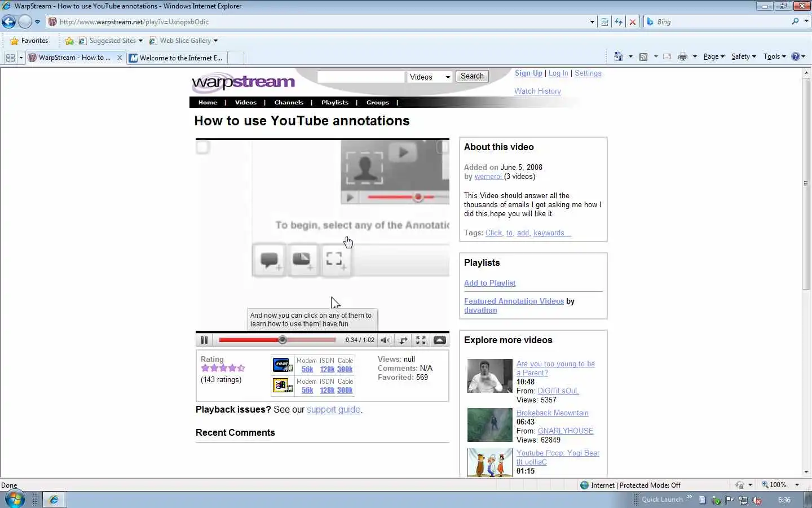Open the Help question mark dropdown
Image resolution: width=812 pixels, height=508 pixels.
point(798,56)
